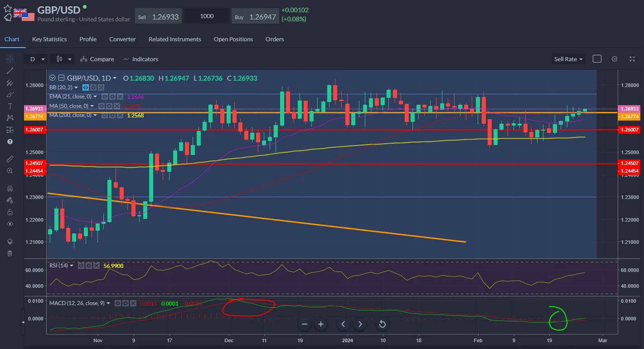Open the Related Instruments tab
The image size is (644, 349).
pyautogui.click(x=174, y=39)
